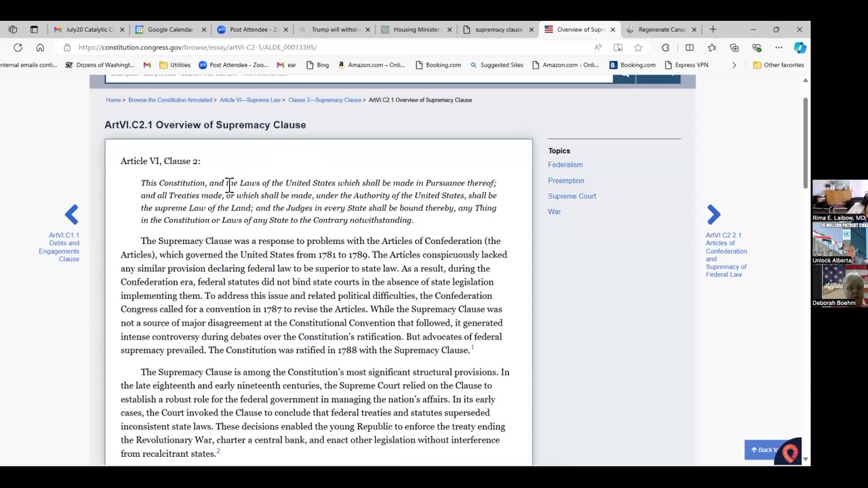
Task: Close the Regenerate Canada tab
Action: point(694,30)
